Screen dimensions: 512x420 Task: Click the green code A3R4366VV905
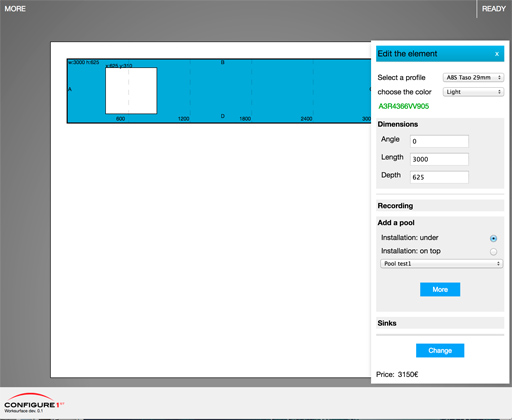(404, 106)
